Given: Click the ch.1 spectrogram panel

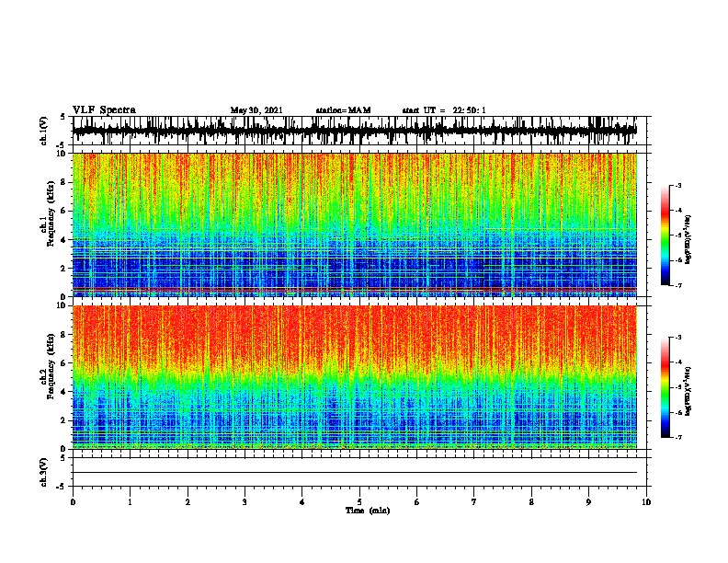Looking at the screenshot, I should click(355, 224).
